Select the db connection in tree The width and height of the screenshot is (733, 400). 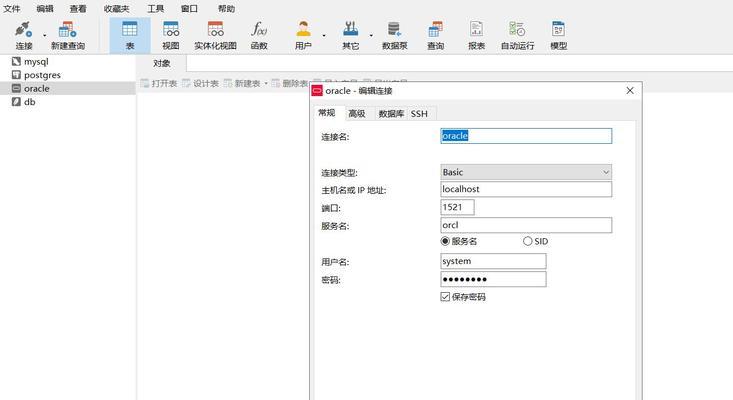pos(29,102)
